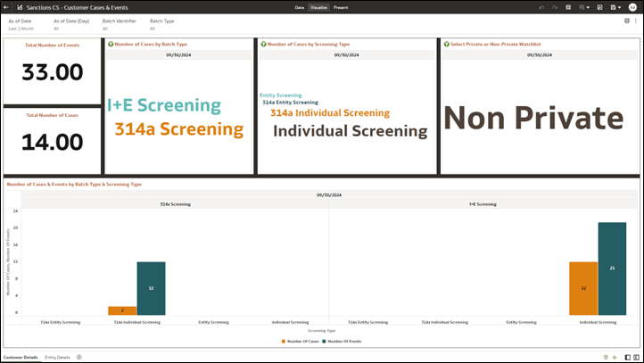This screenshot has width=644, height=363.
Task: Click the filter bar settings icon
Action: point(627,21)
